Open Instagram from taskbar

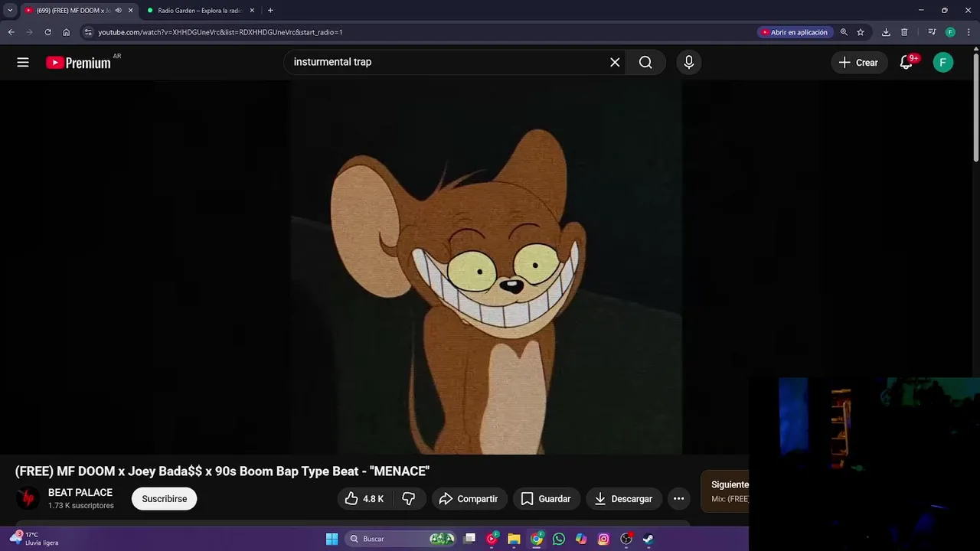click(x=603, y=539)
